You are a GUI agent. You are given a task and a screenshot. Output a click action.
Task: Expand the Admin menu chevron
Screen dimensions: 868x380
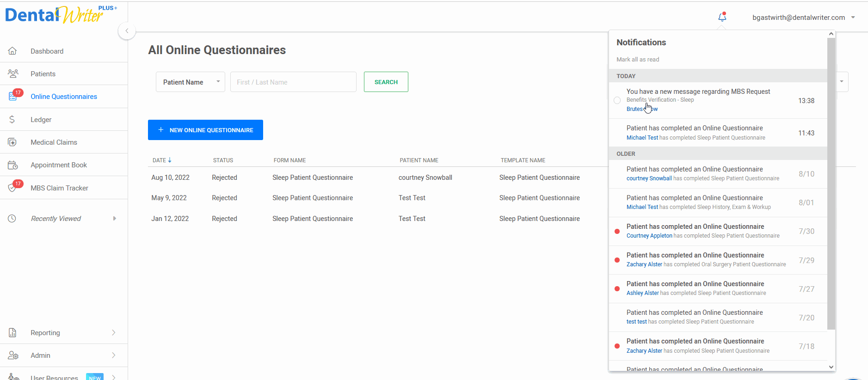(114, 355)
